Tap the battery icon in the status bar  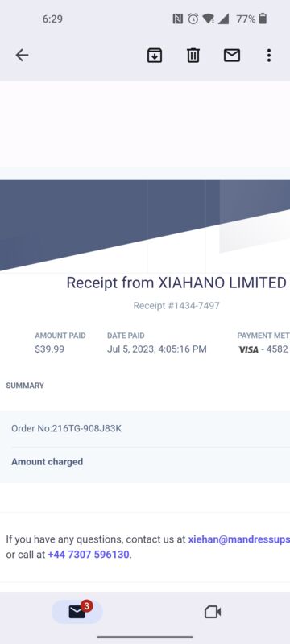pyautogui.click(x=263, y=19)
